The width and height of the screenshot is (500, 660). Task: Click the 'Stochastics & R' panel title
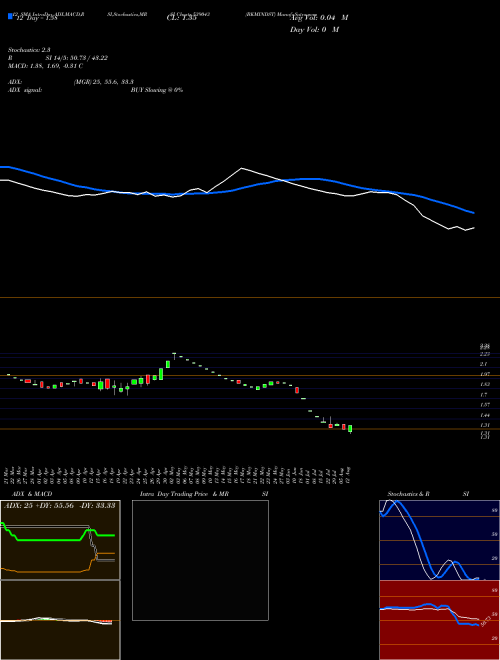[x=408, y=494]
